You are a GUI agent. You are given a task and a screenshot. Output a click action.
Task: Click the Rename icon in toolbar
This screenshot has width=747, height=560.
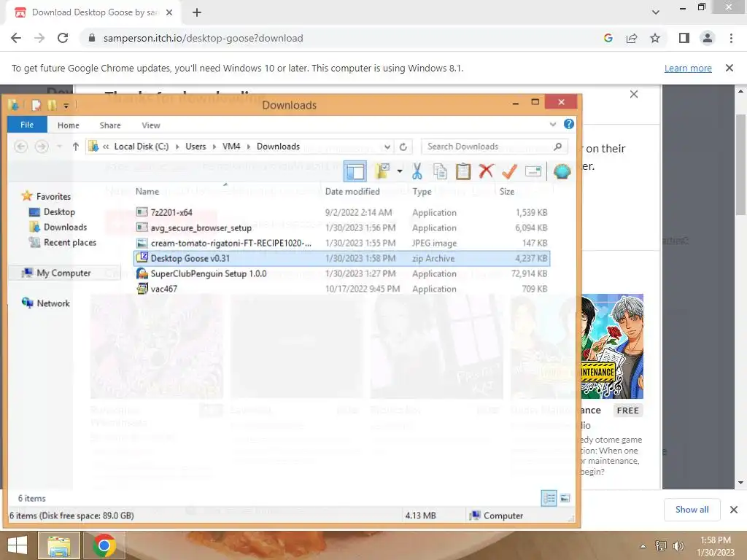coord(533,171)
